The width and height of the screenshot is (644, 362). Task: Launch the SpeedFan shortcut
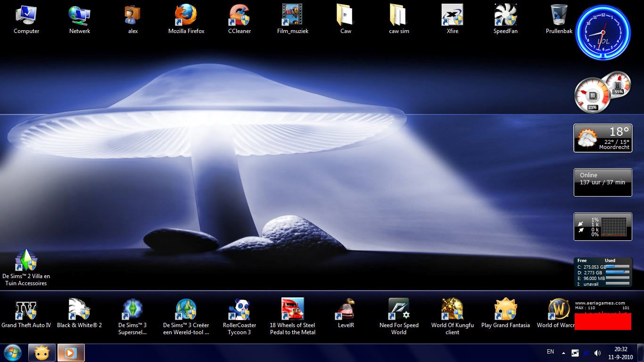(505, 19)
